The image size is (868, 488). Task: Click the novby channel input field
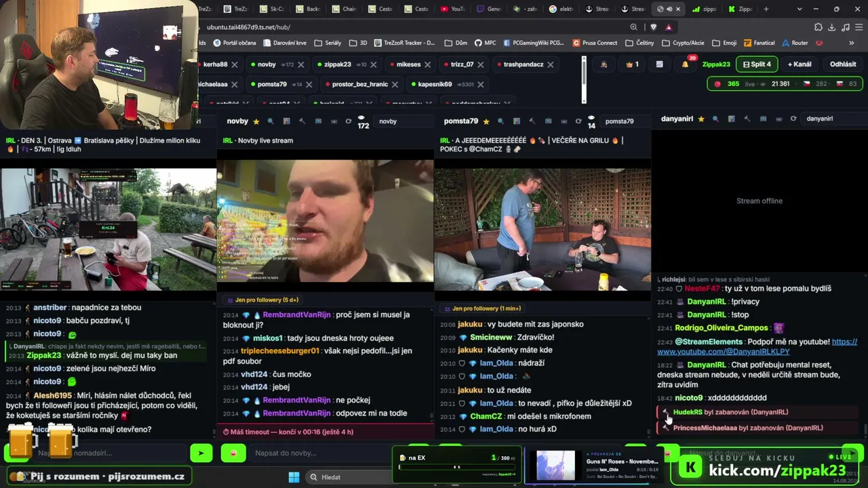(x=403, y=121)
